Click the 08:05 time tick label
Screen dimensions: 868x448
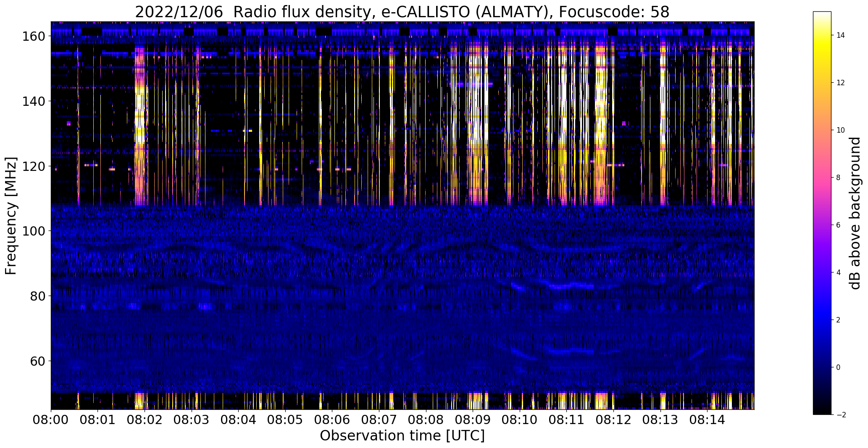tap(285, 419)
